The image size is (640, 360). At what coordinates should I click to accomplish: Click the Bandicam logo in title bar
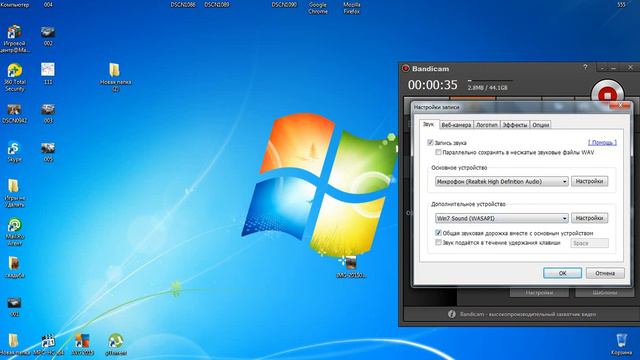click(405, 68)
